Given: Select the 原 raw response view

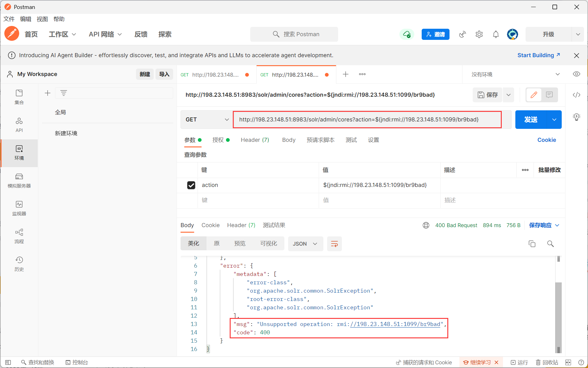Looking at the screenshot, I should pos(217,244).
